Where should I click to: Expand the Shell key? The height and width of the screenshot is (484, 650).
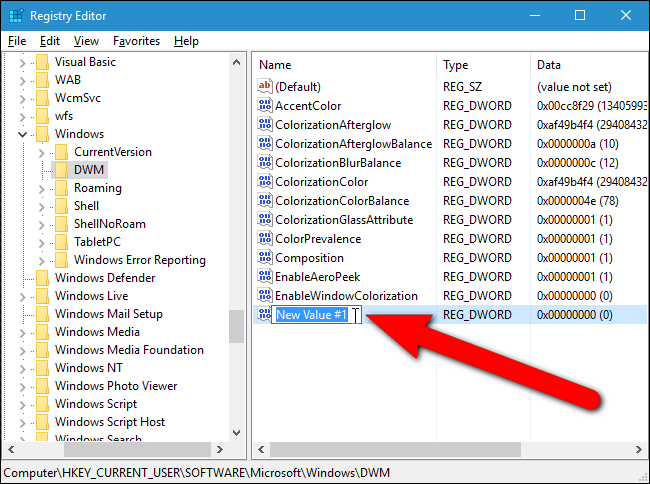click(41, 206)
